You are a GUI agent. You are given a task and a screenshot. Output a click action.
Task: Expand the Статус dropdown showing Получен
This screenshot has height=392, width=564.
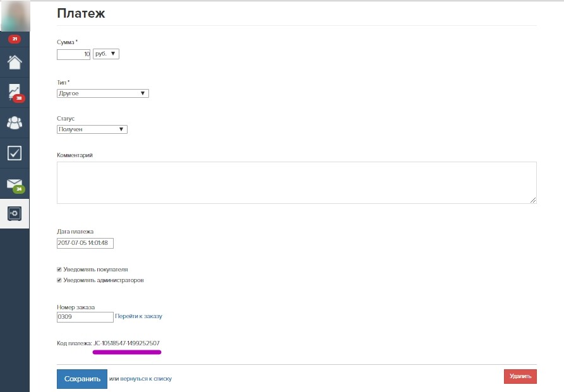[x=92, y=129]
